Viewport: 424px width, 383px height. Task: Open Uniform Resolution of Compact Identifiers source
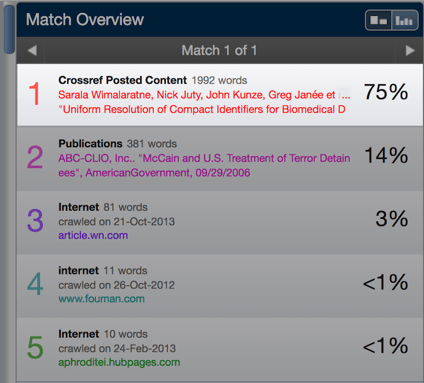[x=202, y=109]
